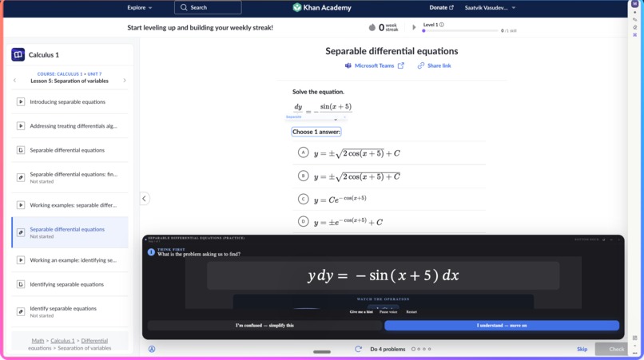Click the gray drag handle at the bottom
The height and width of the screenshot is (360, 644).
pyautogui.click(x=321, y=352)
